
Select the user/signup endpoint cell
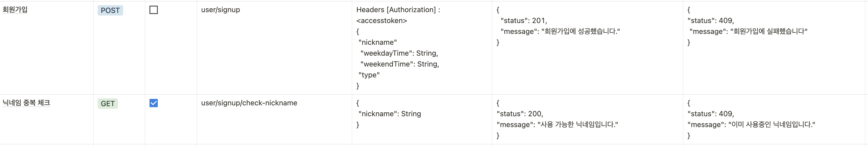coord(274,48)
